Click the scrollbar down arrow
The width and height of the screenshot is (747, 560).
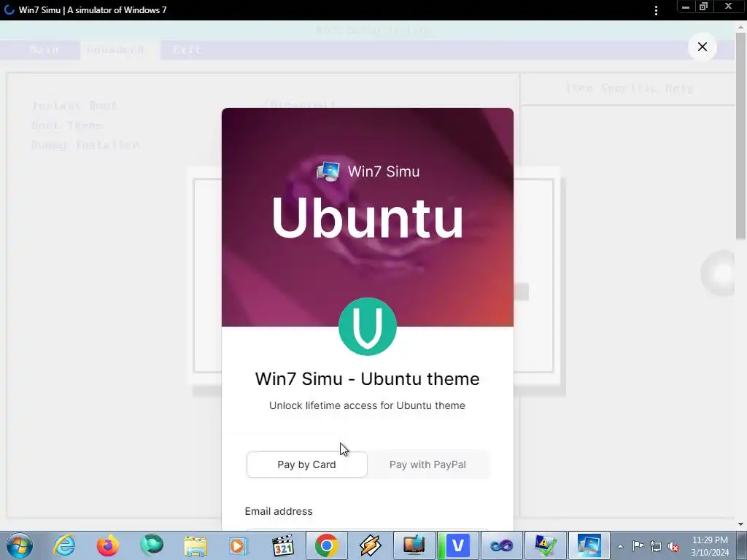[x=741, y=524]
